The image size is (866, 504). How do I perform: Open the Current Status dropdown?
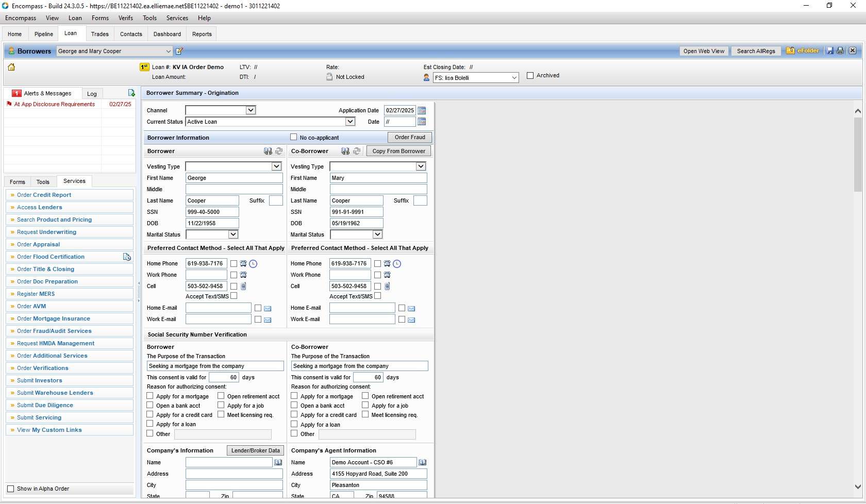point(350,122)
